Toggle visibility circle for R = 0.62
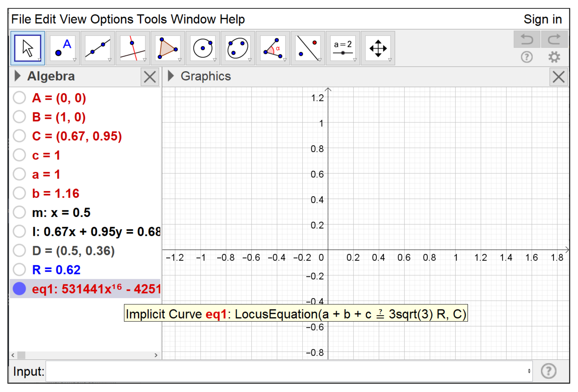 point(19,270)
